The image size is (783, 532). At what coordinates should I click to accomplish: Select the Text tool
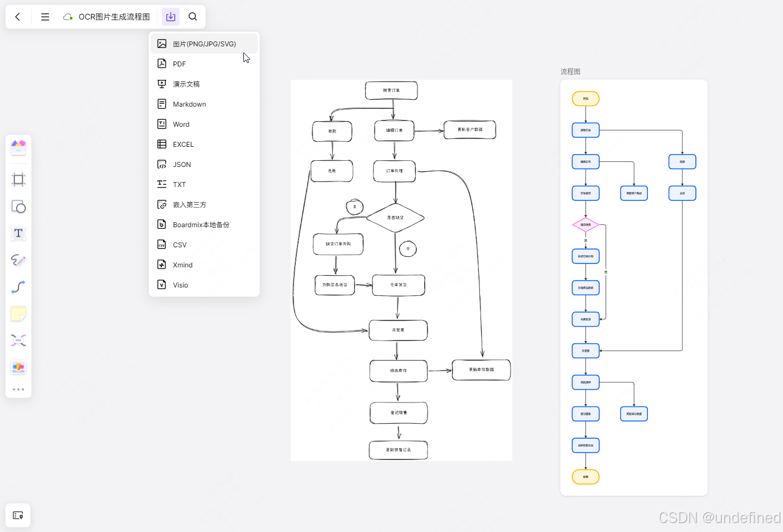tap(18, 233)
